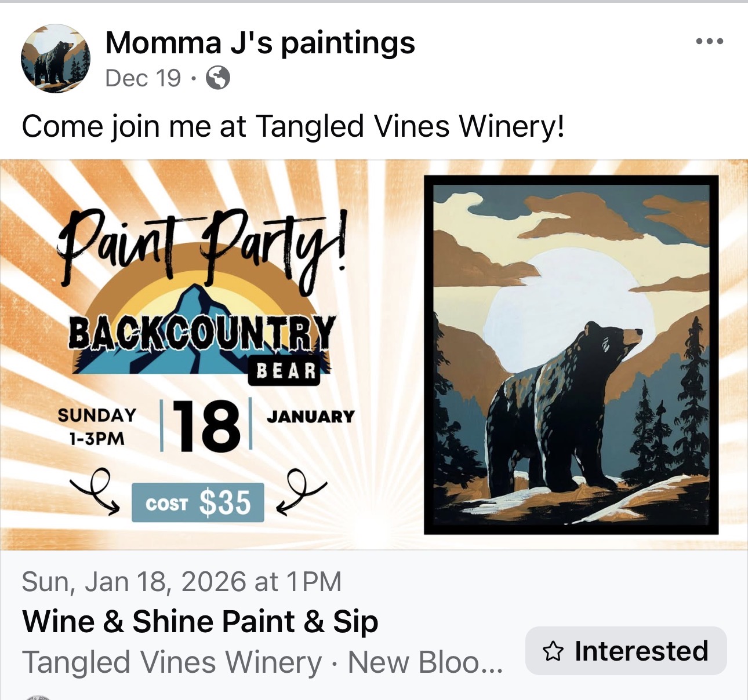
Task: Click the curly arrow right of cost badge
Action: pyautogui.click(x=300, y=492)
